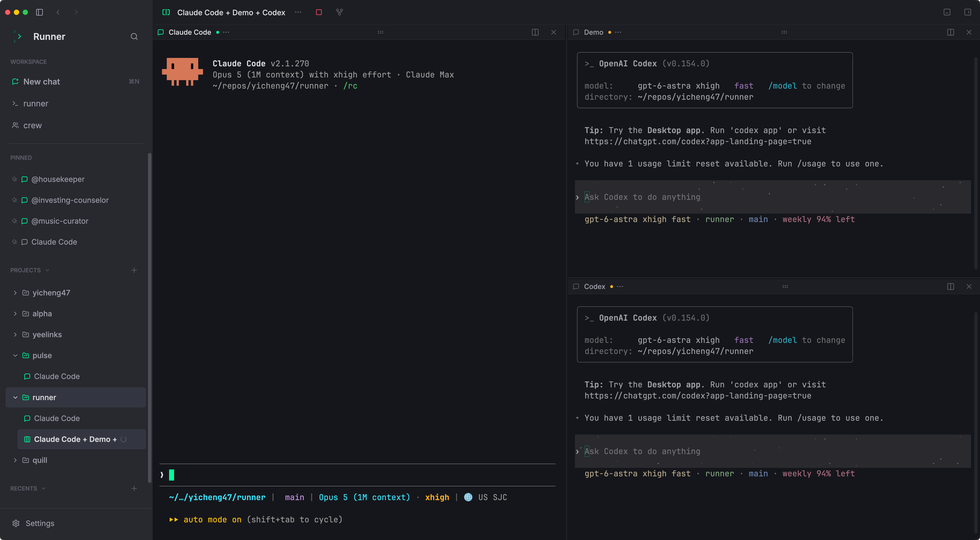Open the Codex pane options menu
The image size is (980, 540).
click(x=620, y=286)
